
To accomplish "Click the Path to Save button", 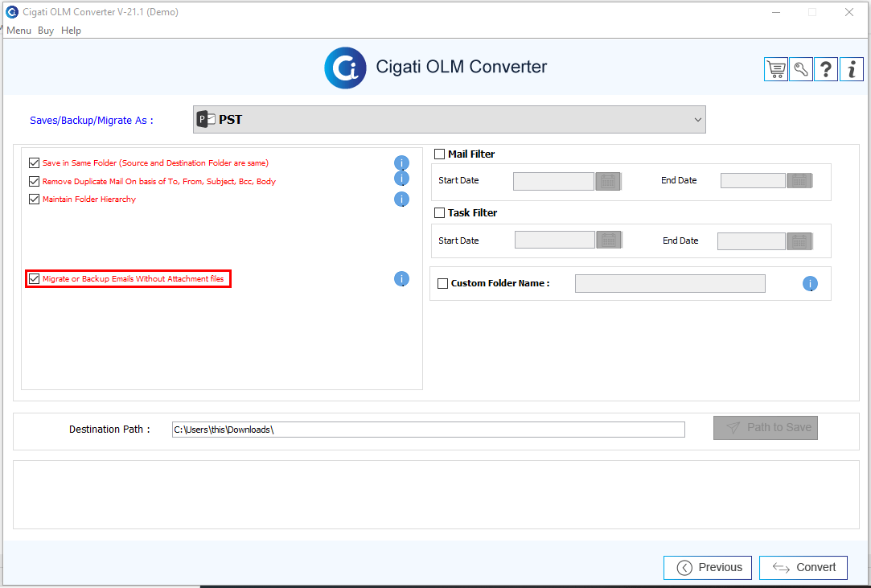I will coord(766,427).
